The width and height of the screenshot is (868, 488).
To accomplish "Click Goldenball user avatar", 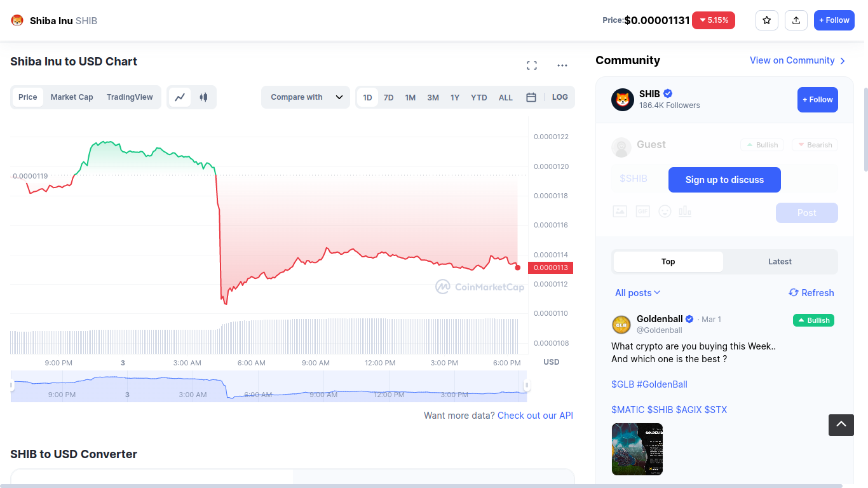I will [x=621, y=324].
